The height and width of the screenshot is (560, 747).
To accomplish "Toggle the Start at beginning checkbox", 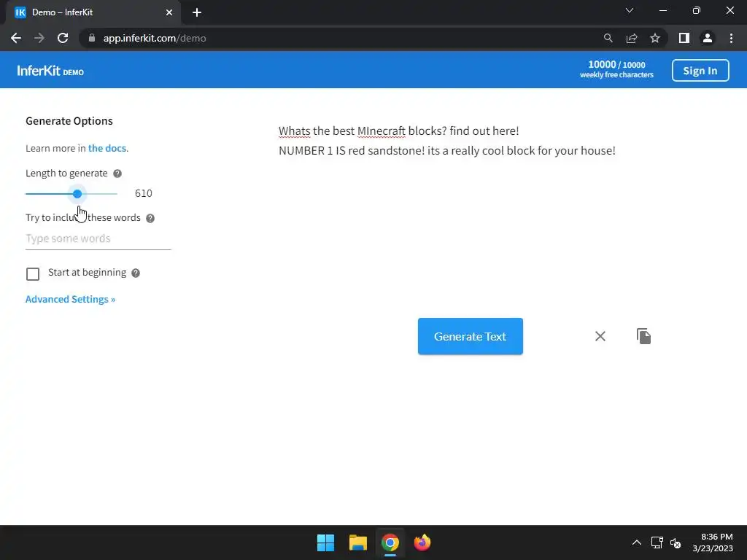I will 33,274.
